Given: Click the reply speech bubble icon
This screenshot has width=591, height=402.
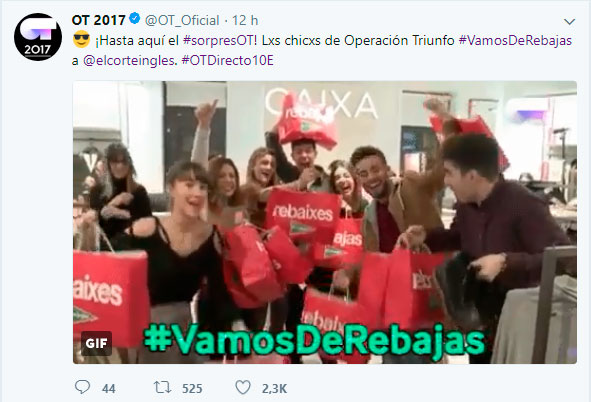Looking at the screenshot, I should (x=82, y=387).
